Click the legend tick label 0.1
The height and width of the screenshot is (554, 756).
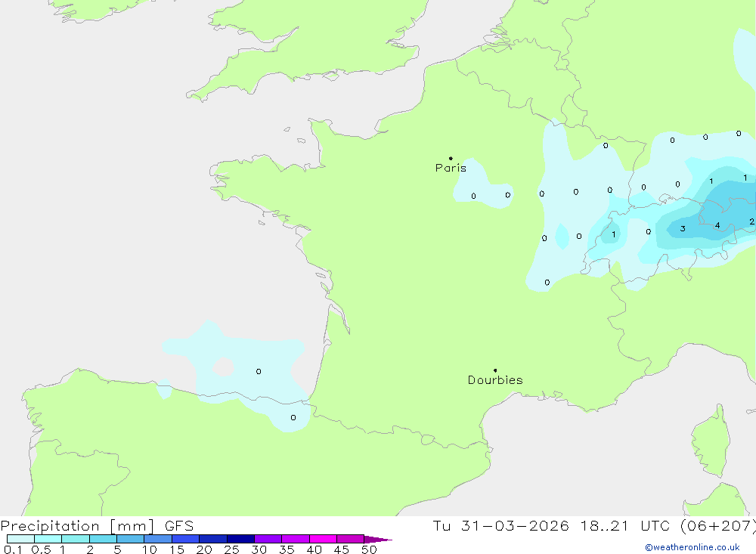(x=13, y=549)
